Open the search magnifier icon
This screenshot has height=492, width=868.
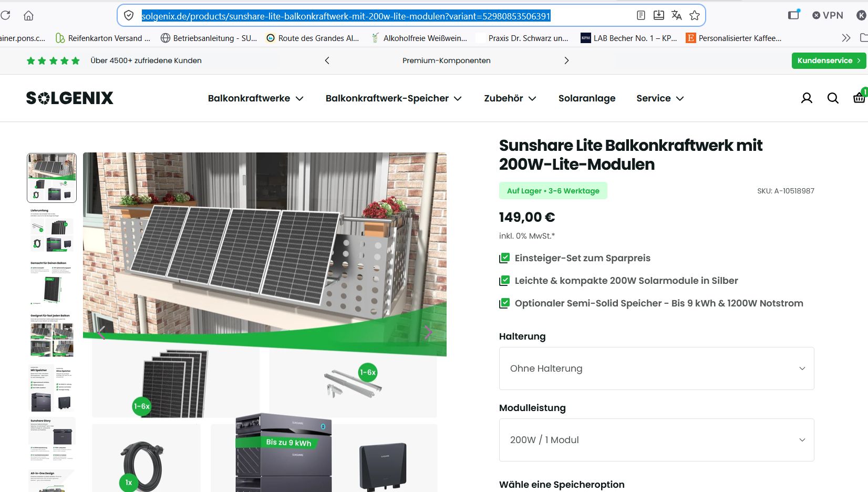(833, 98)
